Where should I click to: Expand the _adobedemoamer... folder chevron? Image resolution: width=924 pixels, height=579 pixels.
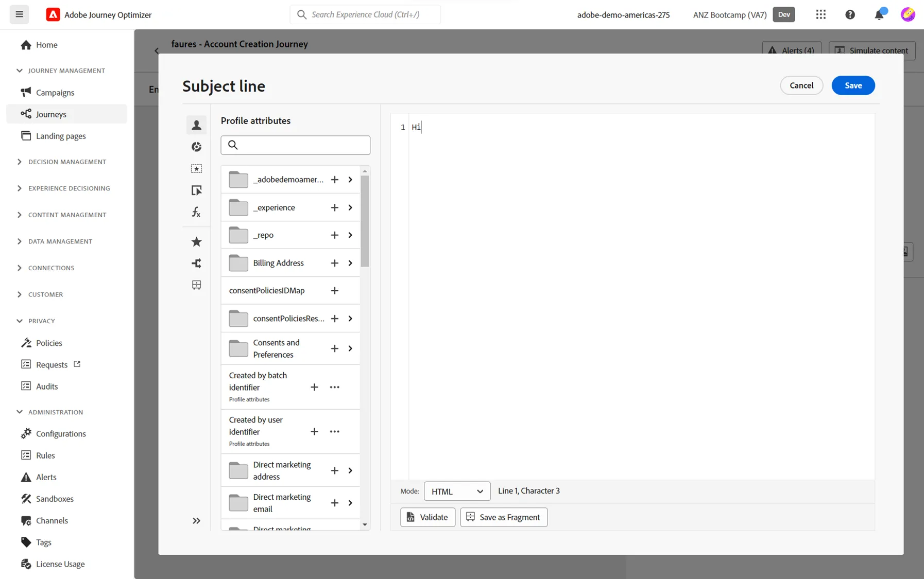click(x=350, y=180)
